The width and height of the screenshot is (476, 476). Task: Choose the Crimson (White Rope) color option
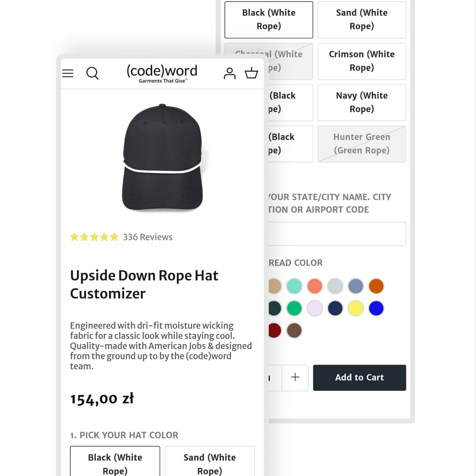(x=361, y=61)
